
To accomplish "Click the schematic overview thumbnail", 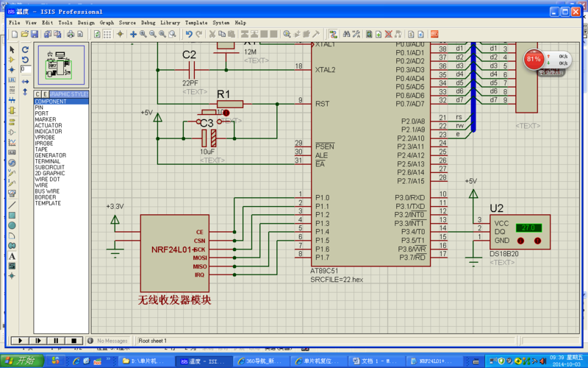I will tap(61, 65).
